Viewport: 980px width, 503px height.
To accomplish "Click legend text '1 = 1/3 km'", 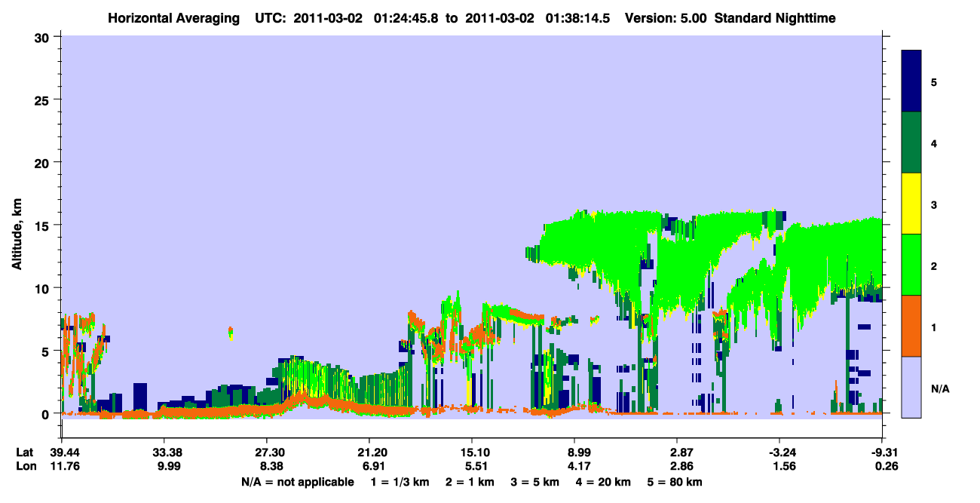I will 399,482.
